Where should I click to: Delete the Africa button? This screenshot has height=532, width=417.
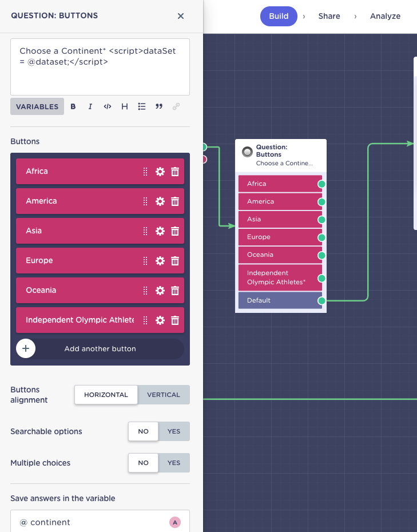pos(175,172)
